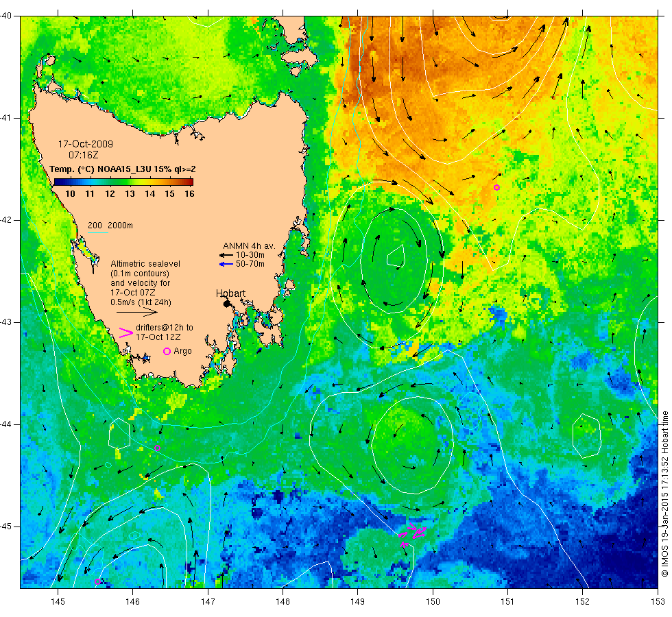Viewport: 672px width, 617px height.
Task: Click the -41 latitude axis label
Action: [x=6, y=118]
